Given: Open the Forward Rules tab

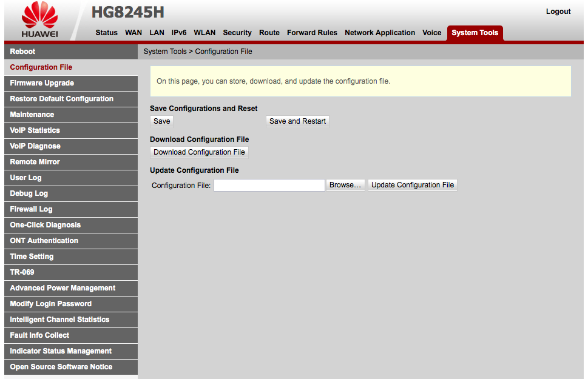Looking at the screenshot, I should click(312, 33).
